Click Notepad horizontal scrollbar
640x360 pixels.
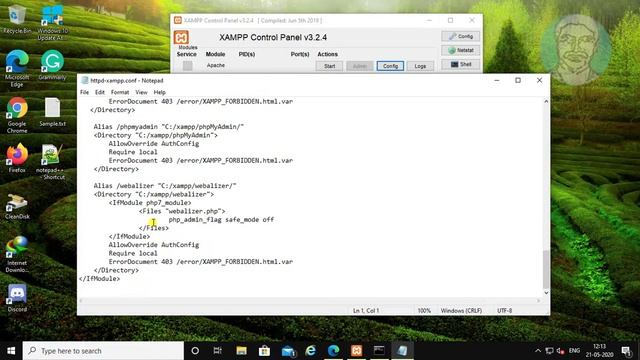[x=309, y=301]
